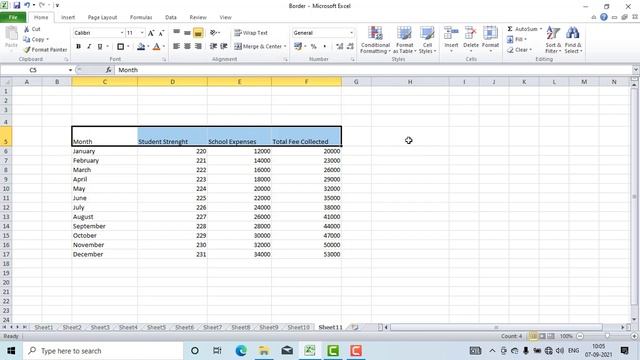Click the Delete cells icon
640x360 pixels.
(x=471, y=33)
